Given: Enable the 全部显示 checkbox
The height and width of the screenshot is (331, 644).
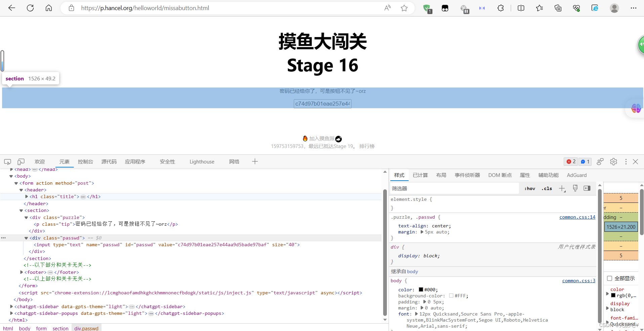Looking at the screenshot, I should pos(609,279).
